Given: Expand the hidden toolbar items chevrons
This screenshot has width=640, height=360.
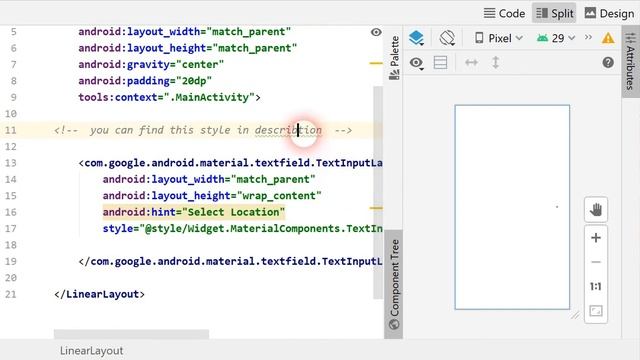Looking at the screenshot, I should point(588,38).
